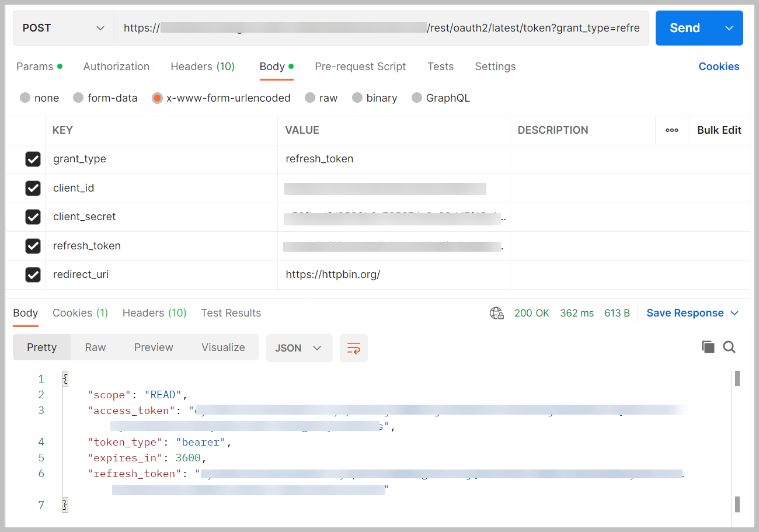
Task: Open the response Body tab
Action: (x=26, y=313)
